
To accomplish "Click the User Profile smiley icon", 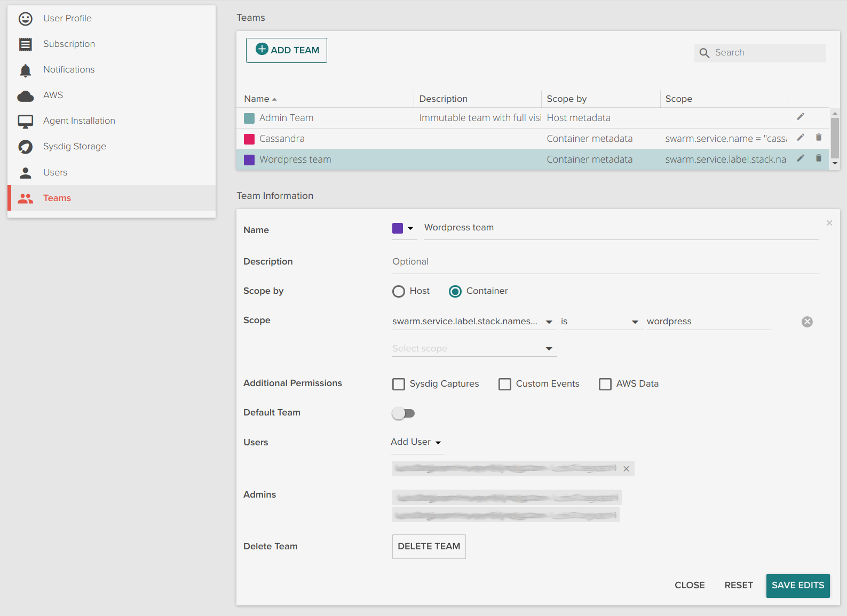I will click(26, 19).
